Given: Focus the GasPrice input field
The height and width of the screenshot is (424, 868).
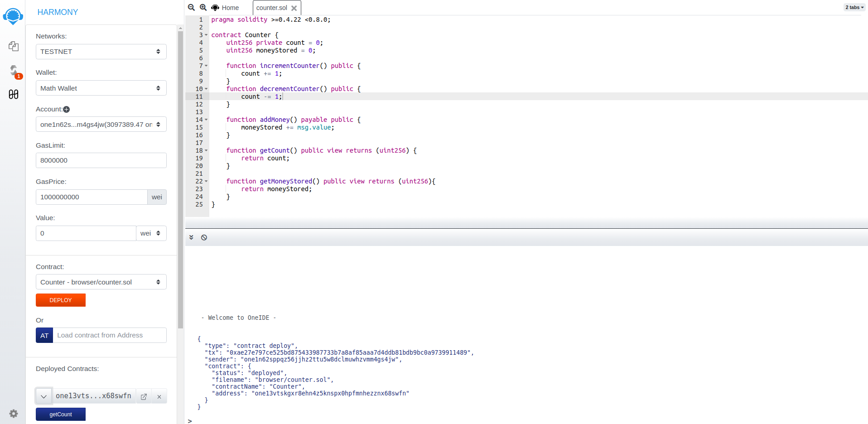Looking at the screenshot, I should (92, 197).
